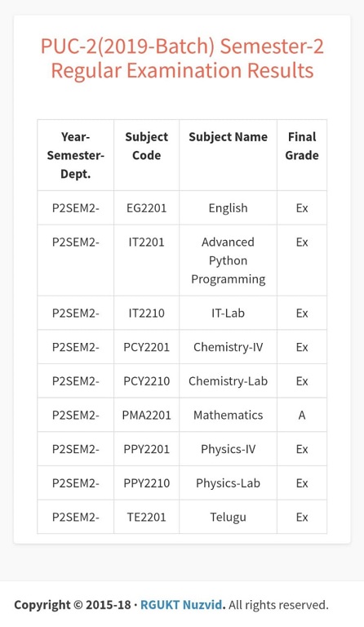Click the page title heading text
The image size is (364, 627).
182,58
